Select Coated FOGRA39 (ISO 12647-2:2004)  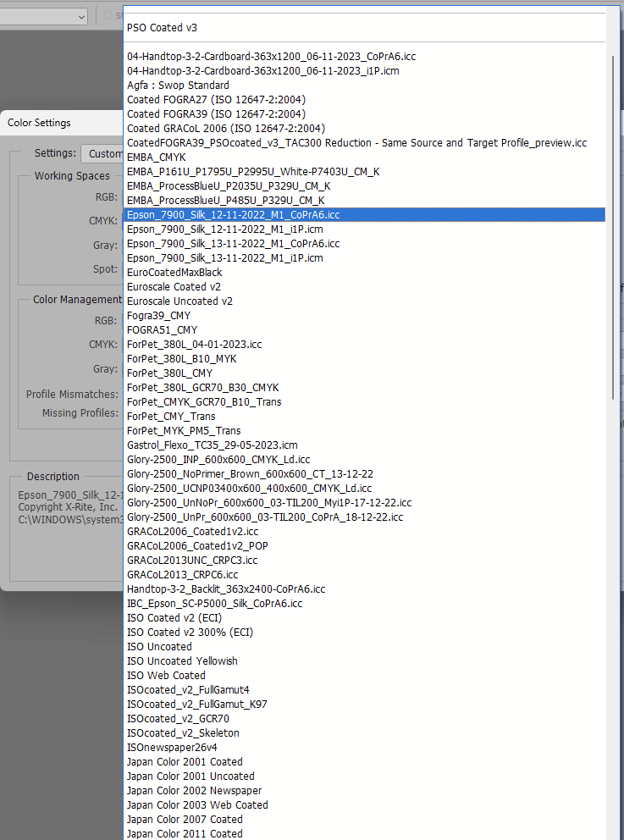(364, 114)
